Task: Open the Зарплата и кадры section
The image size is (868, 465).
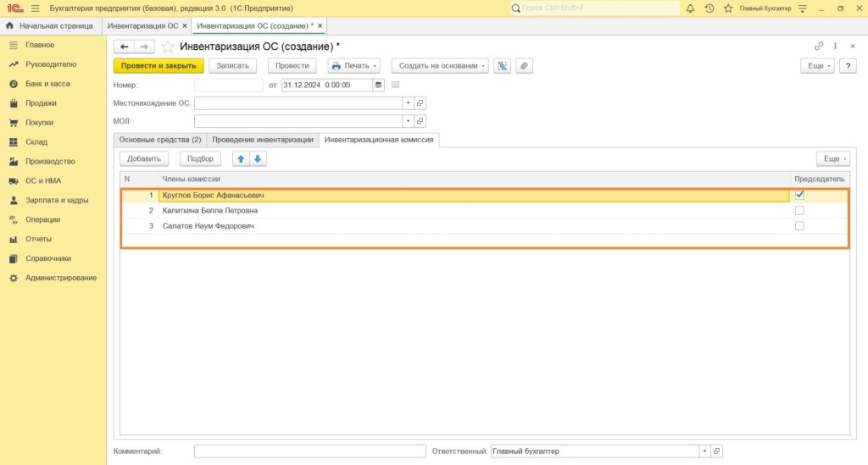Action: click(x=57, y=200)
